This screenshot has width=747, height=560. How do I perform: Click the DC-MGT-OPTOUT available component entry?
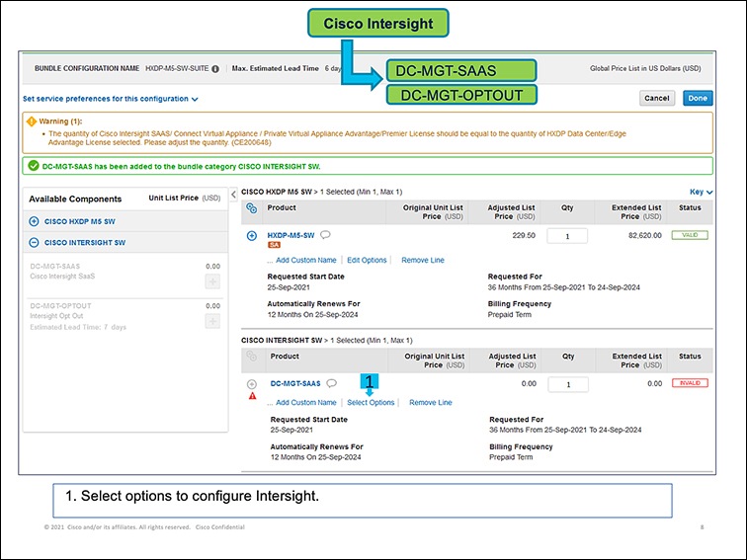click(x=124, y=317)
